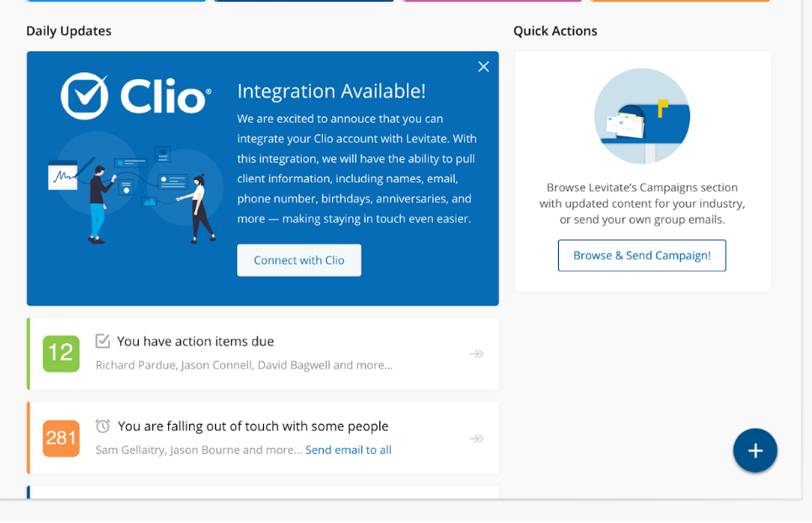The image size is (812, 523).
Task: Dismiss the Clio integration banner with the X
Action: tap(483, 66)
